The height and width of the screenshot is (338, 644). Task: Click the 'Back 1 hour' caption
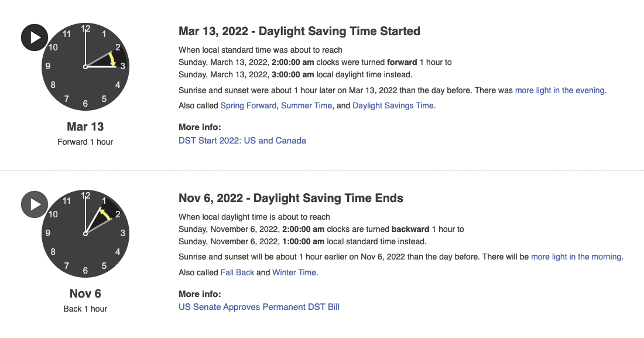click(85, 309)
